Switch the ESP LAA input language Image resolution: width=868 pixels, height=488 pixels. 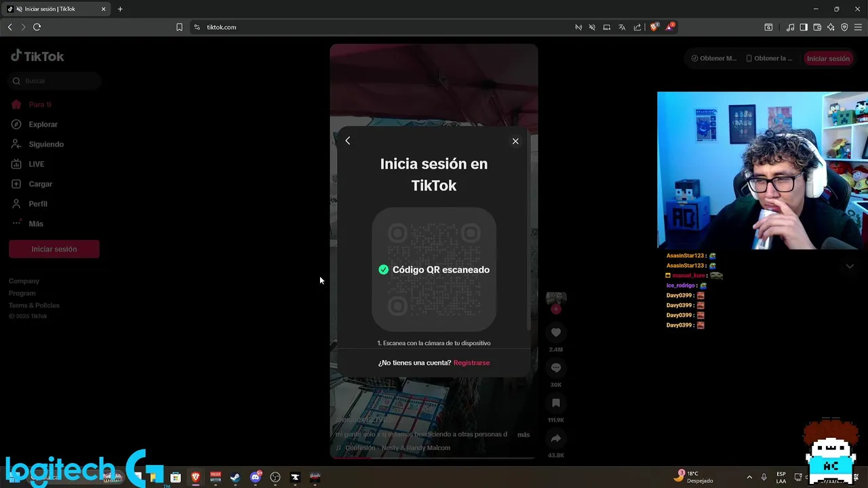[781, 477]
